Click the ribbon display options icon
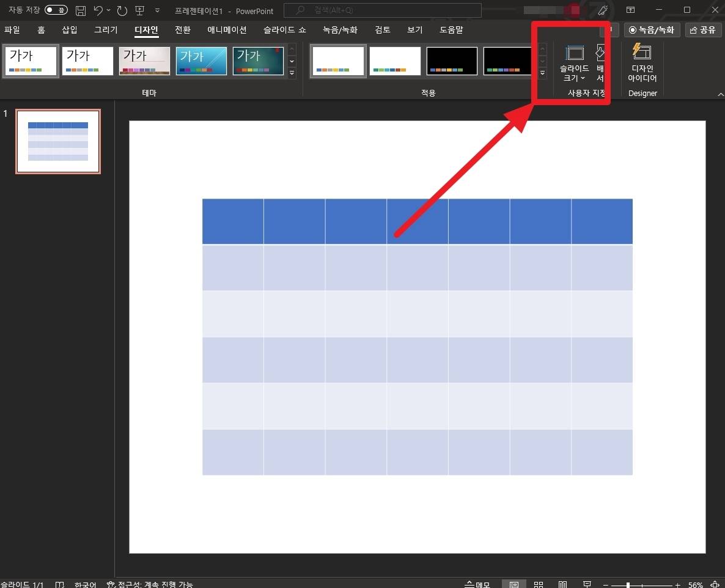Viewport: 725px width, 588px height. click(x=630, y=10)
